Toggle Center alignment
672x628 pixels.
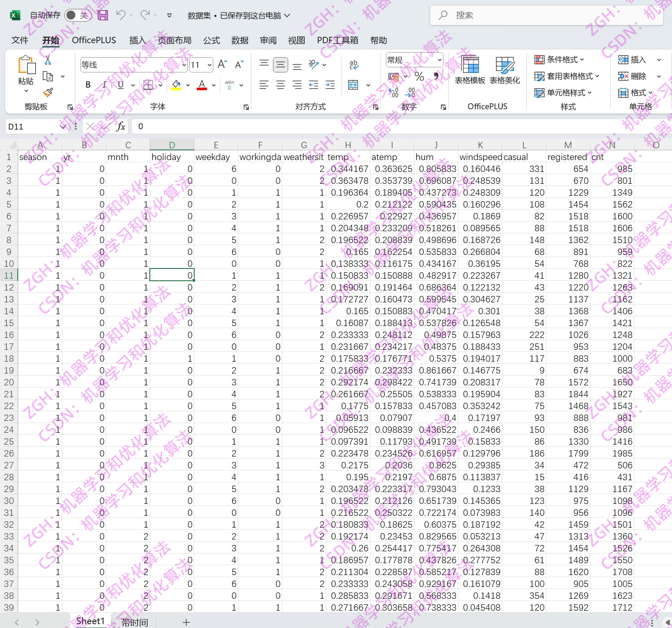pos(281,85)
